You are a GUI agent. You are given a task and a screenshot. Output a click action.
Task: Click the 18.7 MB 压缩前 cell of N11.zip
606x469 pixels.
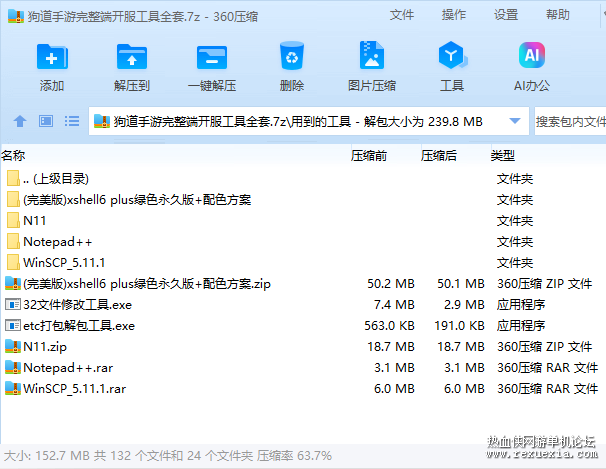point(391,347)
